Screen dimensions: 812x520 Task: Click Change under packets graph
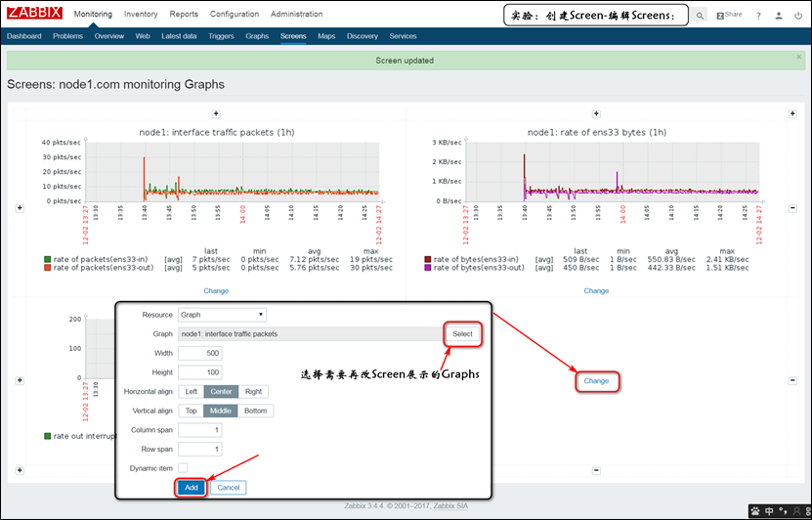coord(216,290)
